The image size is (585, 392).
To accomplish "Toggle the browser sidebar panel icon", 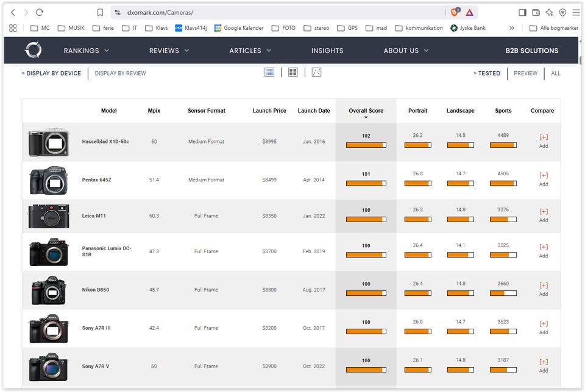I will click(x=522, y=13).
